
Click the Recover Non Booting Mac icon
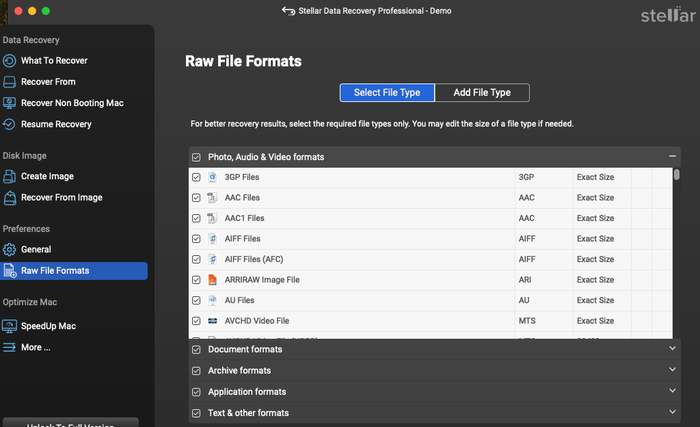click(x=9, y=103)
